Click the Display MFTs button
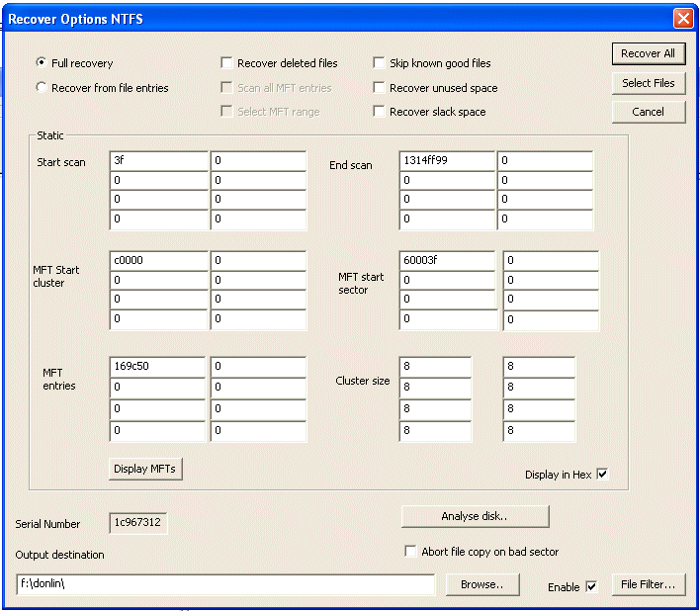The image size is (700, 611). 145,469
